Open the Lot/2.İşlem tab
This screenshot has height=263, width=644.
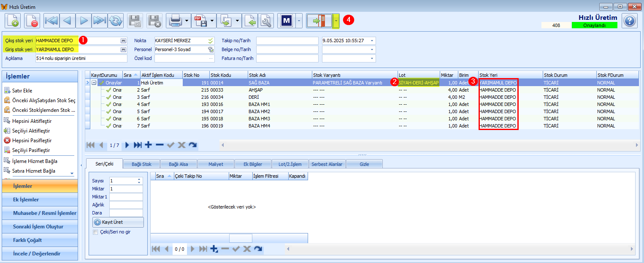tap(287, 164)
